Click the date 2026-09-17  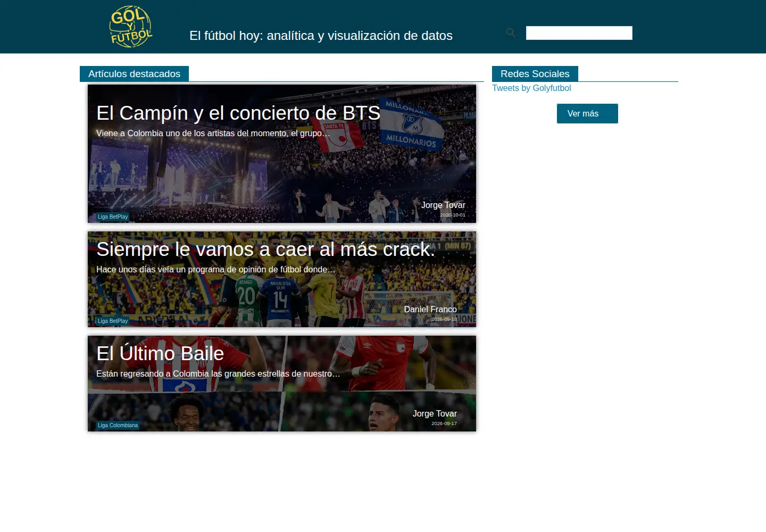pyautogui.click(x=444, y=423)
